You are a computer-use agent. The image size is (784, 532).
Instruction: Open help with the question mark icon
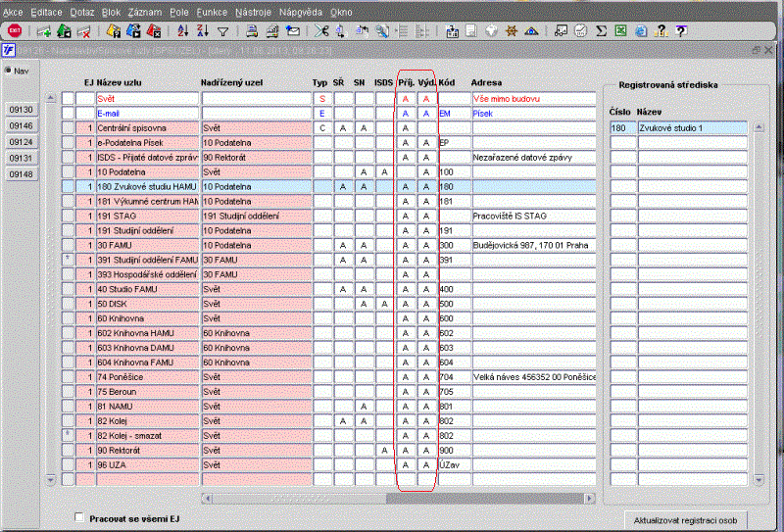click(661, 31)
